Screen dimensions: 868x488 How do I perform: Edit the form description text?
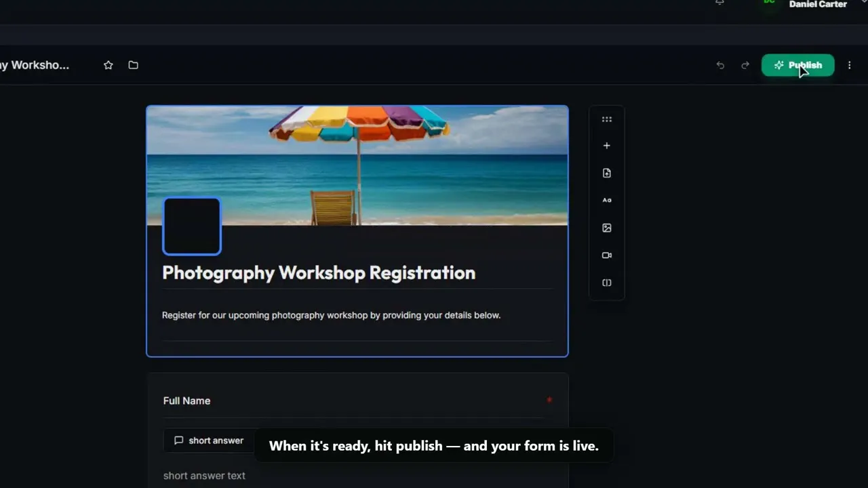(x=331, y=315)
